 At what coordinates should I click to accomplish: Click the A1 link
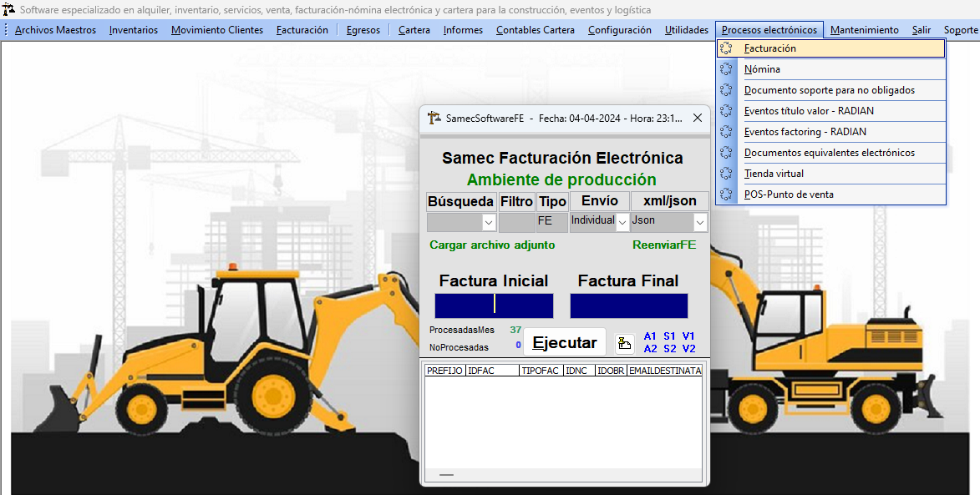tap(650, 336)
